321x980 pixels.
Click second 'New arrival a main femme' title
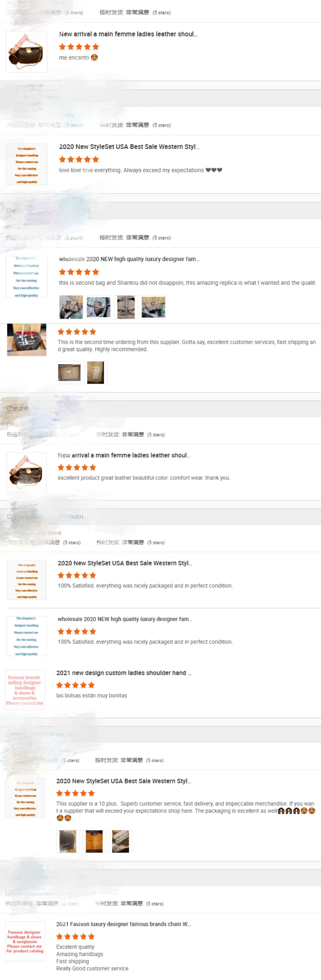point(124,455)
